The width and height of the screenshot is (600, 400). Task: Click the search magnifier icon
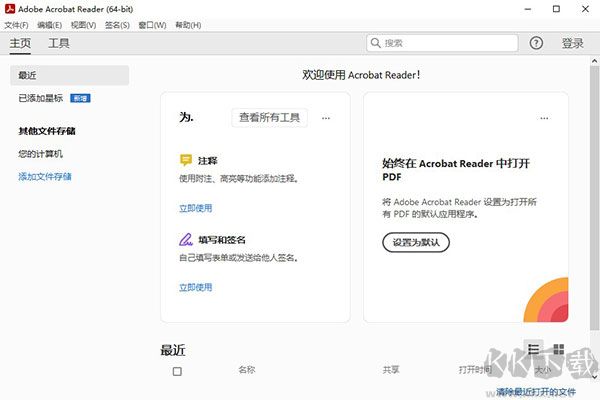coord(376,43)
